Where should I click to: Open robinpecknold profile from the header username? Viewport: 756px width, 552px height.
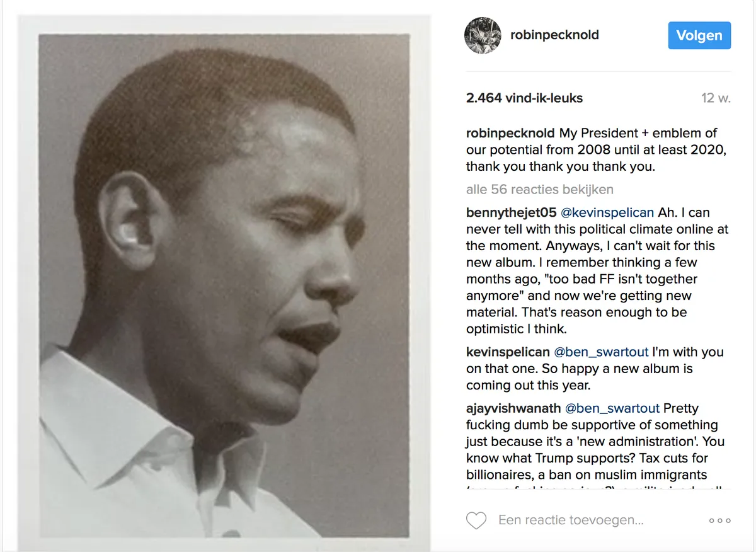pos(554,35)
